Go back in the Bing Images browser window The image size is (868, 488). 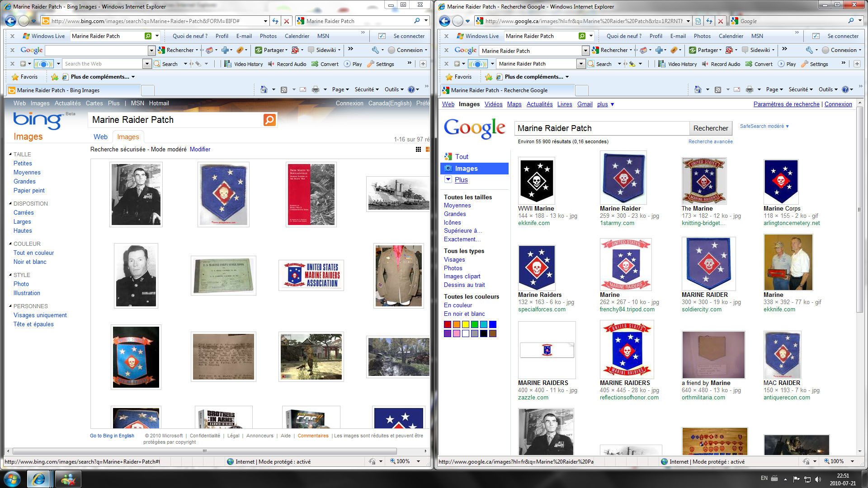coord(10,21)
